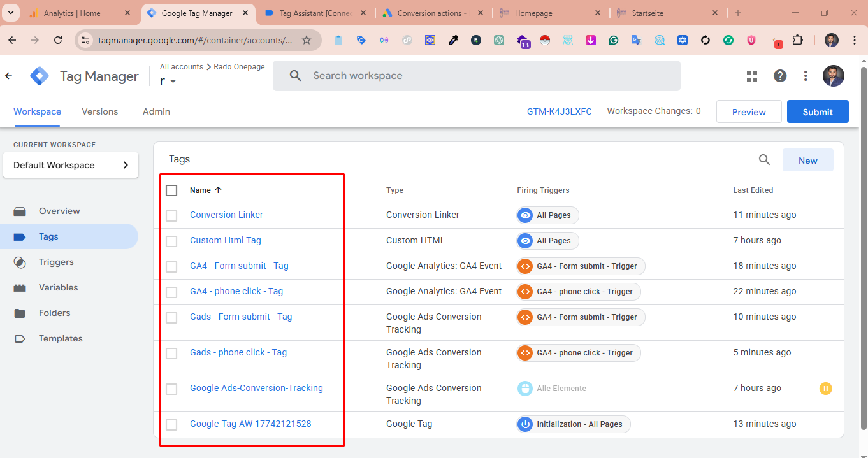Open the container name dropdown arrow
This screenshot has width=868, height=458.
point(173,82)
